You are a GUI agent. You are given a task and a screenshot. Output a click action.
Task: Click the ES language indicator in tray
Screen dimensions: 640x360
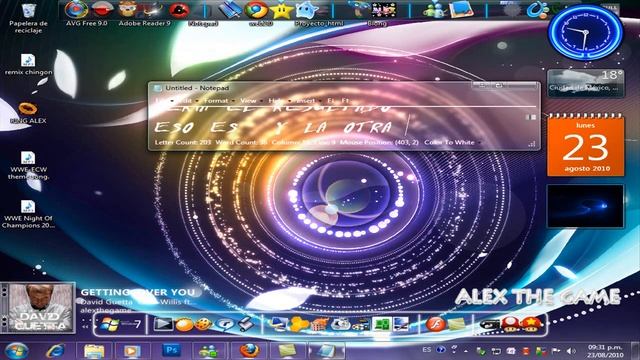[x=427, y=350]
